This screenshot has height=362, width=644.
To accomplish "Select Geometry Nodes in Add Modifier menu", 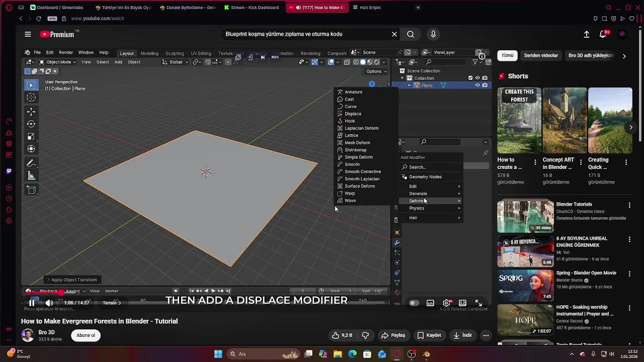I will [x=425, y=177].
